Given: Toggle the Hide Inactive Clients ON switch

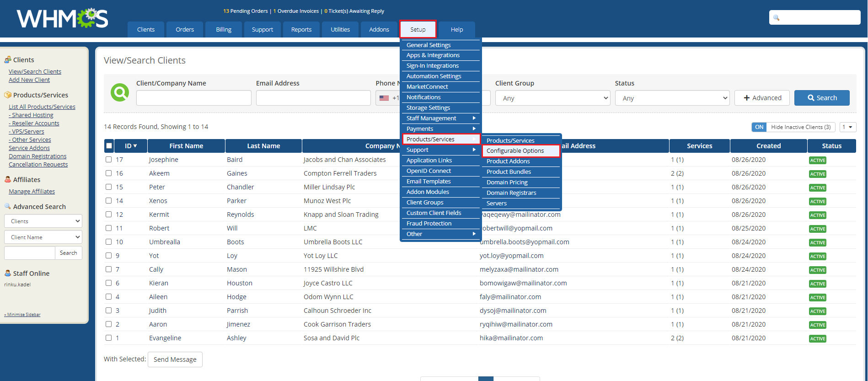Looking at the screenshot, I should [x=759, y=127].
